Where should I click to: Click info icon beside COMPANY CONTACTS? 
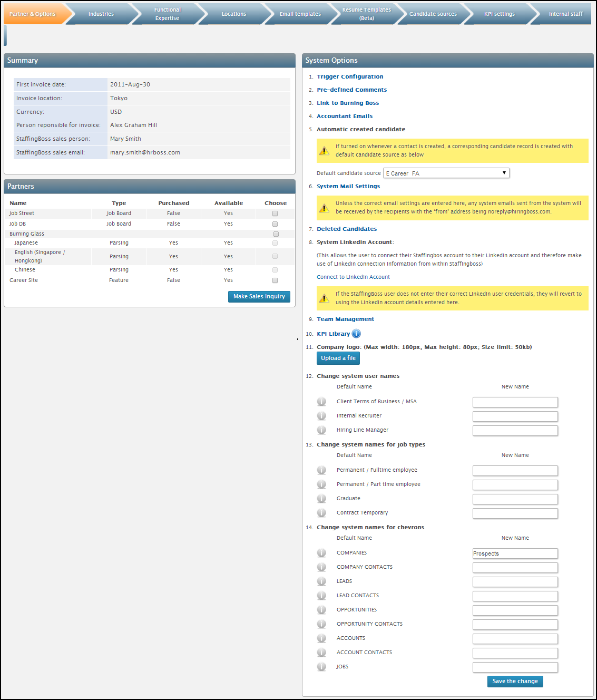pyautogui.click(x=321, y=567)
